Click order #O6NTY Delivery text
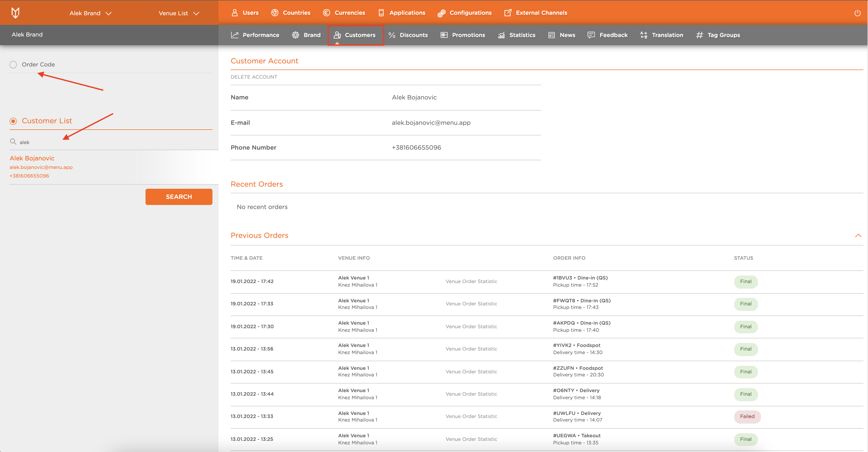 (x=576, y=390)
